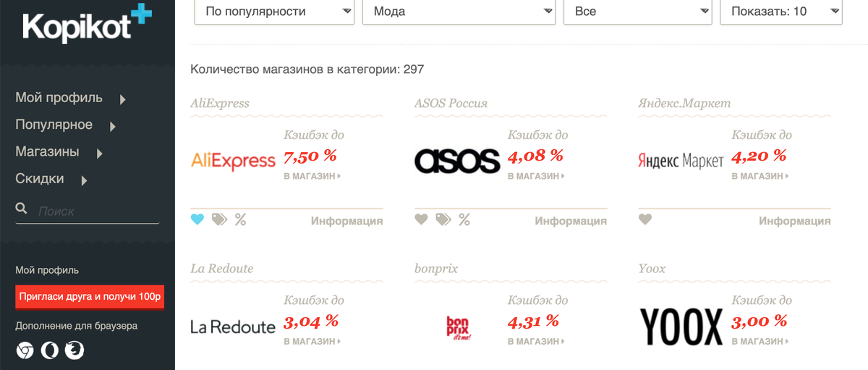Unfavorite AliExpress using the blue heart
The width and height of the screenshot is (868, 370).
[x=197, y=220]
